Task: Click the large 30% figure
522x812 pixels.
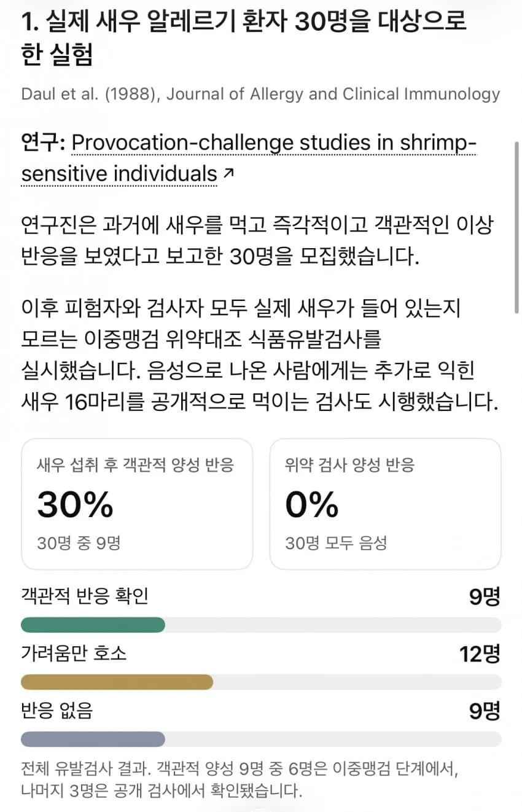Action: pos(76,506)
